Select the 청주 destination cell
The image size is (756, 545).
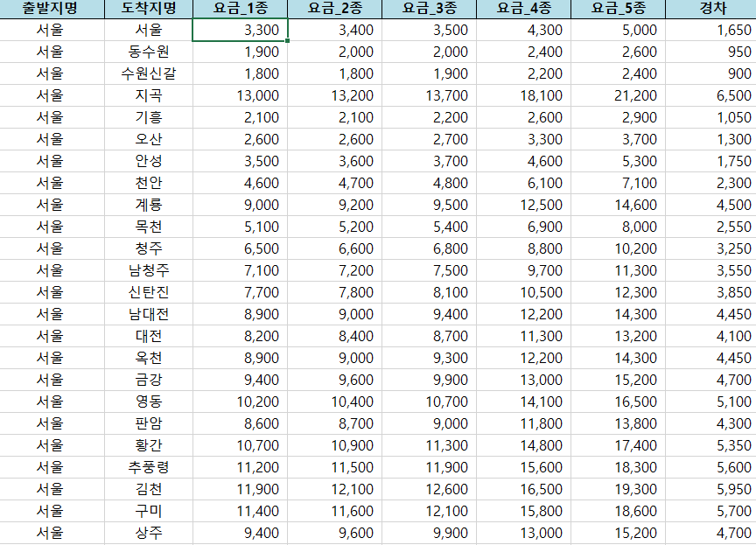click(149, 248)
